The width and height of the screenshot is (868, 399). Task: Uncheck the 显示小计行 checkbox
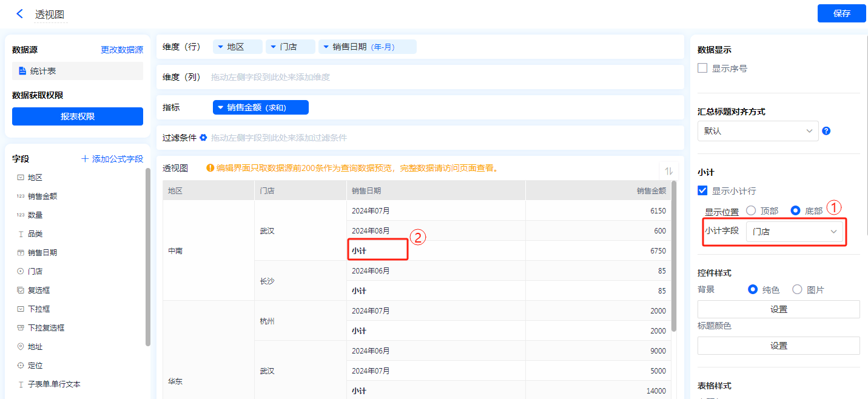click(702, 191)
